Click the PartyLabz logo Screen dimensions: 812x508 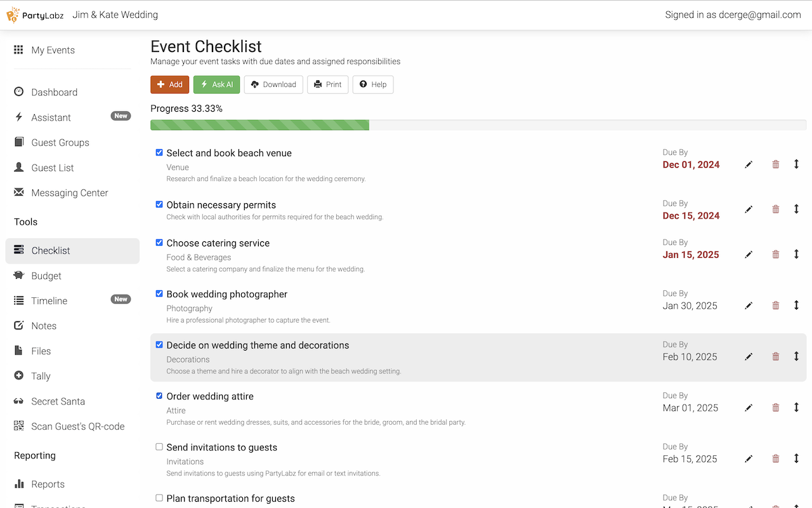pos(36,15)
